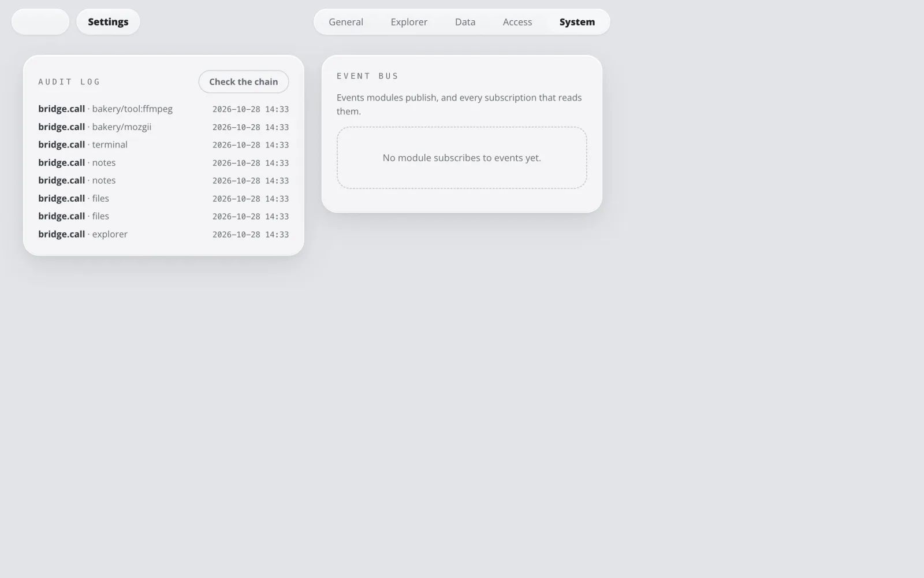Image resolution: width=924 pixels, height=578 pixels.
Task: Click the AUDIT LOG heading
Action: [69, 81]
